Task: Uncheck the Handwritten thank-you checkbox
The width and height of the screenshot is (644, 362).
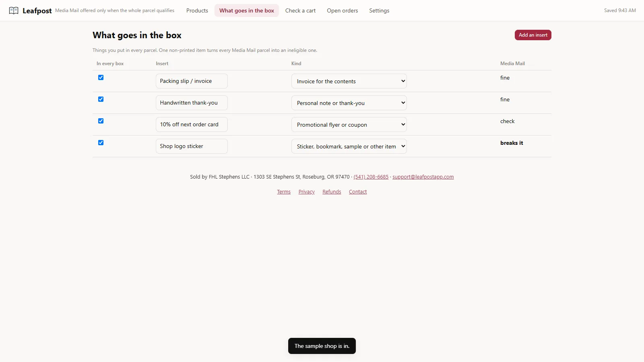Action: (x=101, y=99)
